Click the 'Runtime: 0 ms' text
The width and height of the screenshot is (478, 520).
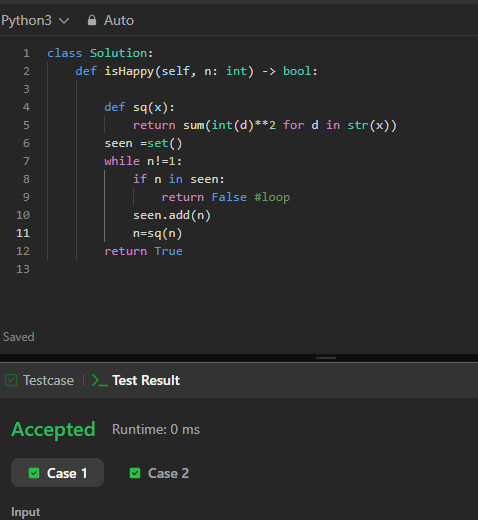tap(156, 429)
